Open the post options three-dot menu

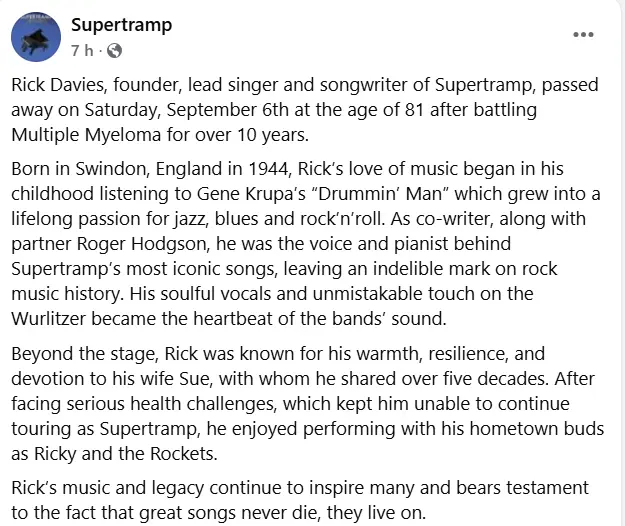(583, 34)
